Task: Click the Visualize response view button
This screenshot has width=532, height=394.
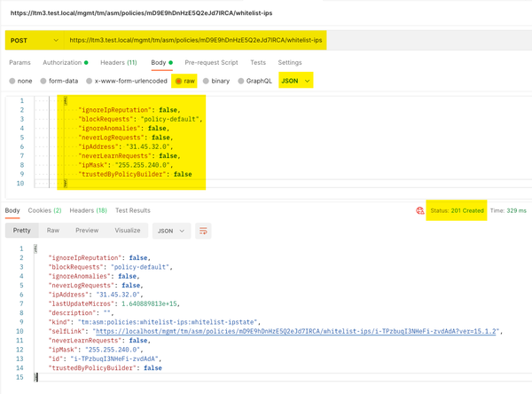Action: pos(128,231)
